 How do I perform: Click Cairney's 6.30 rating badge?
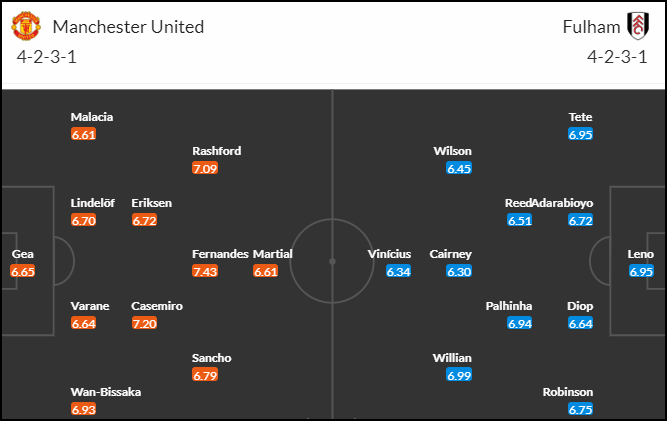459,271
